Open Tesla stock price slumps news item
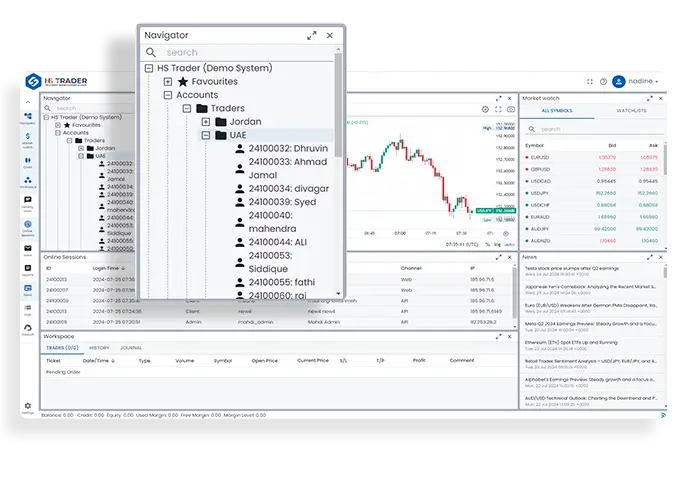This screenshot has width=687, height=490. 591,271
